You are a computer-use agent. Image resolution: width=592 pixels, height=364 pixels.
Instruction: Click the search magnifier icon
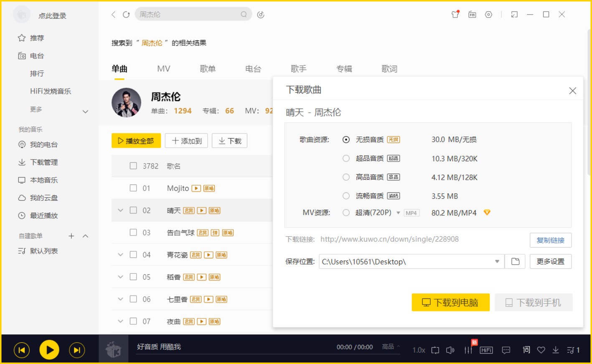(244, 15)
